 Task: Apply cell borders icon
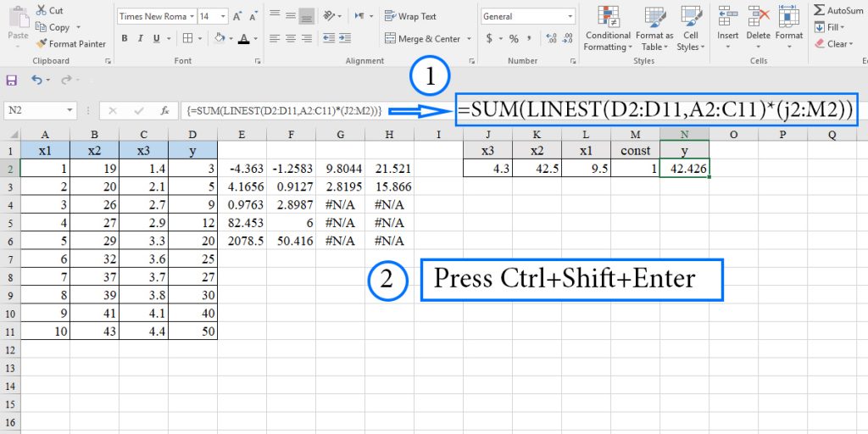coord(187,38)
